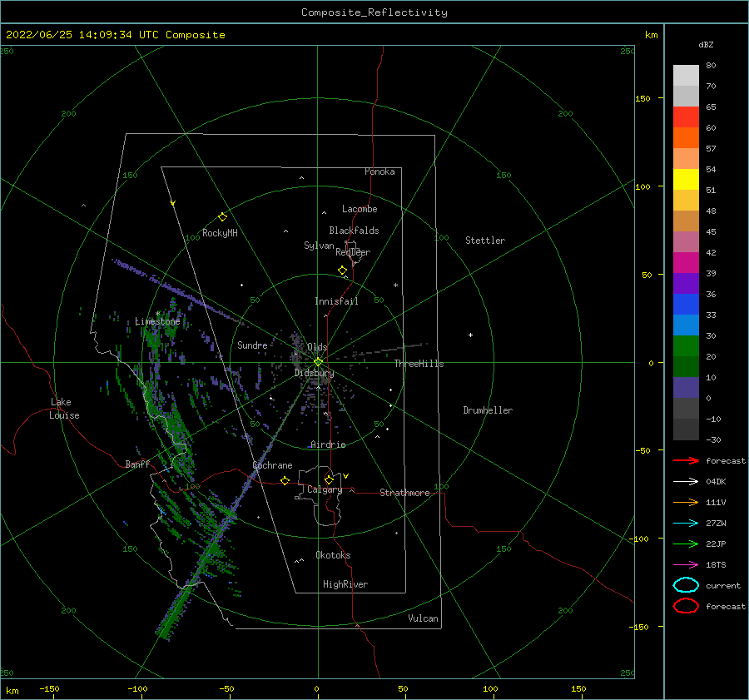The height and width of the screenshot is (700, 749).
Task: Click the km unit label at bottom left
Action: (x=12, y=691)
